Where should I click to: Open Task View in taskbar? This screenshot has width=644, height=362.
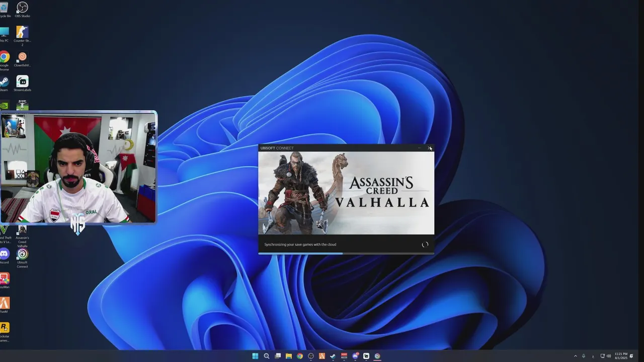[278, 356]
